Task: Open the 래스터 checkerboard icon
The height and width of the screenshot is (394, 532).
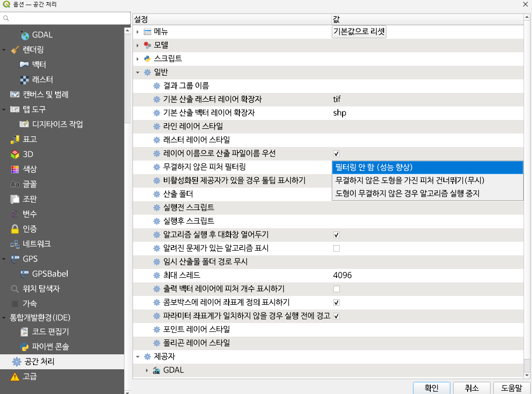Action: (24, 80)
